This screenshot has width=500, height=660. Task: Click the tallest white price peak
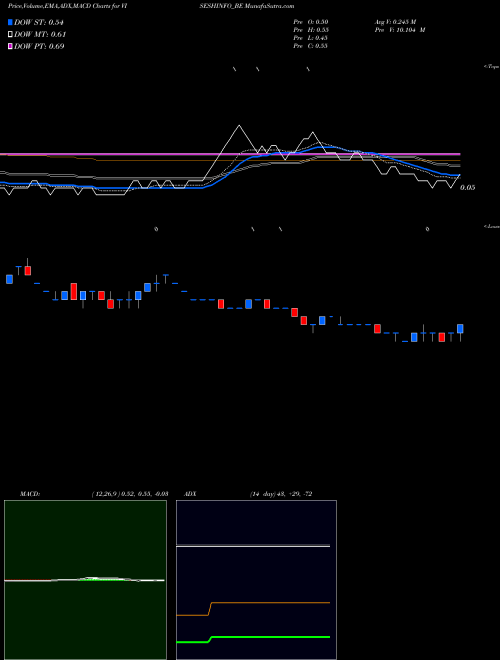(x=239, y=126)
